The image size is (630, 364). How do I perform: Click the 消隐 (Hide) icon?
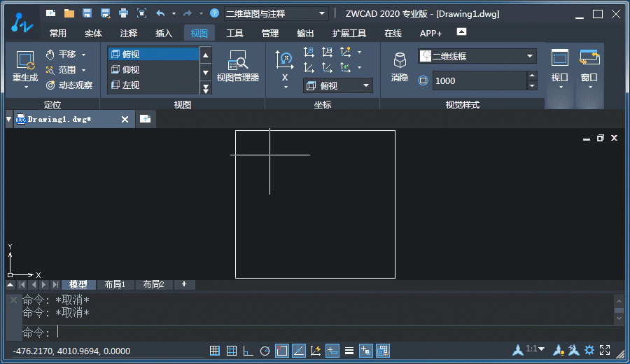point(399,68)
